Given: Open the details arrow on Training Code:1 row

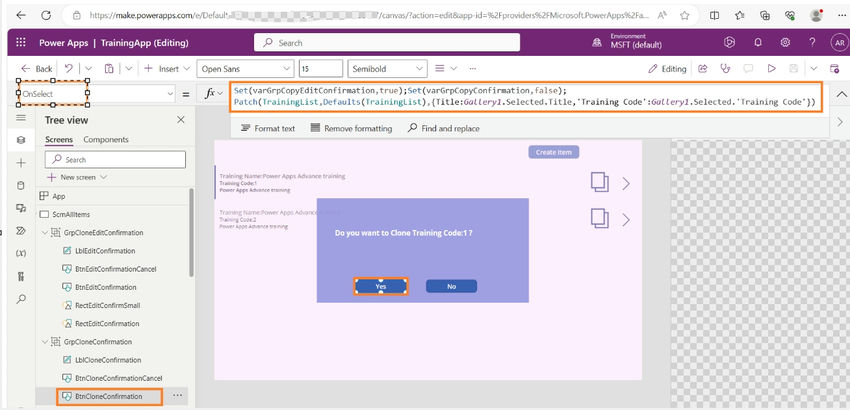Looking at the screenshot, I should pyautogui.click(x=626, y=183).
